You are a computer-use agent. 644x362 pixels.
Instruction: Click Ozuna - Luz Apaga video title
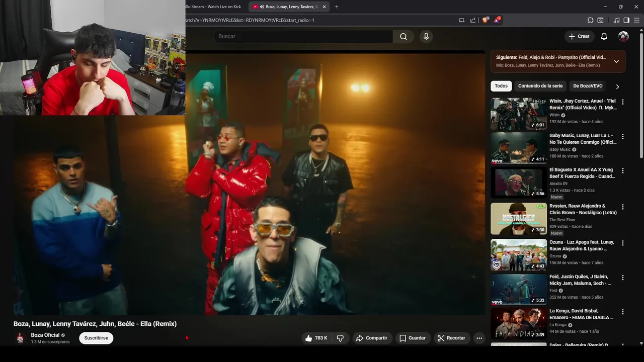[x=582, y=245]
